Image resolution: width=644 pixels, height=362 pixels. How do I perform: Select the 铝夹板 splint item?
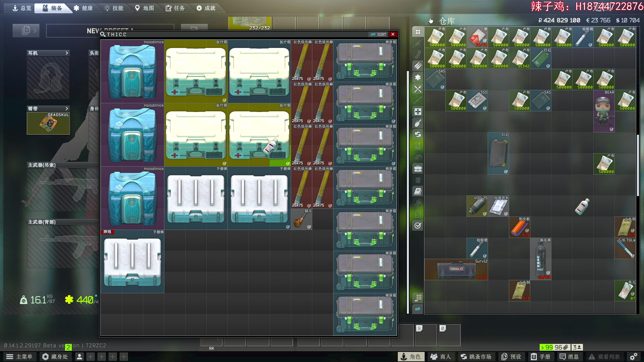520,227
